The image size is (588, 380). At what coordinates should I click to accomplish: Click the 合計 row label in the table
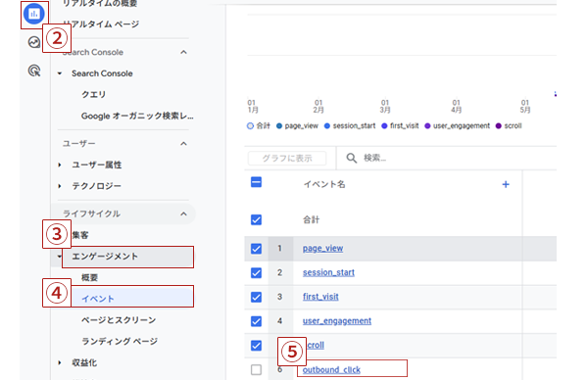tap(312, 220)
